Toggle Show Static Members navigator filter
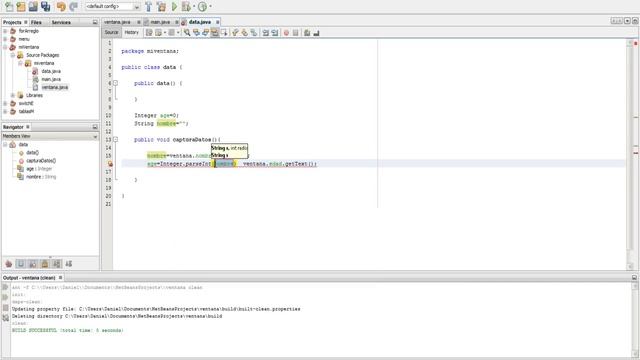This screenshot has height=360, width=640. click(33, 264)
